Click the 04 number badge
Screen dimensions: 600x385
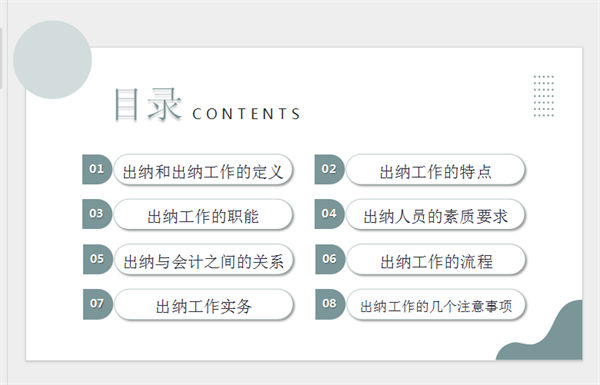click(x=329, y=214)
